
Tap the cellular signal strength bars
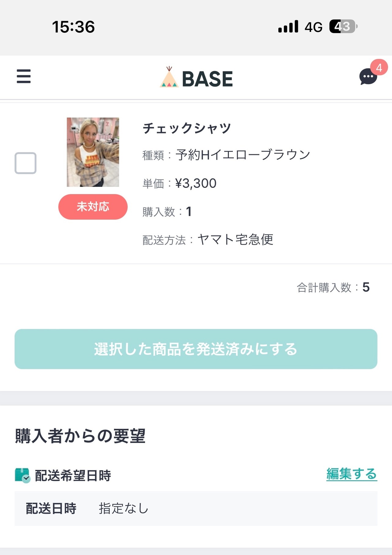point(288,27)
